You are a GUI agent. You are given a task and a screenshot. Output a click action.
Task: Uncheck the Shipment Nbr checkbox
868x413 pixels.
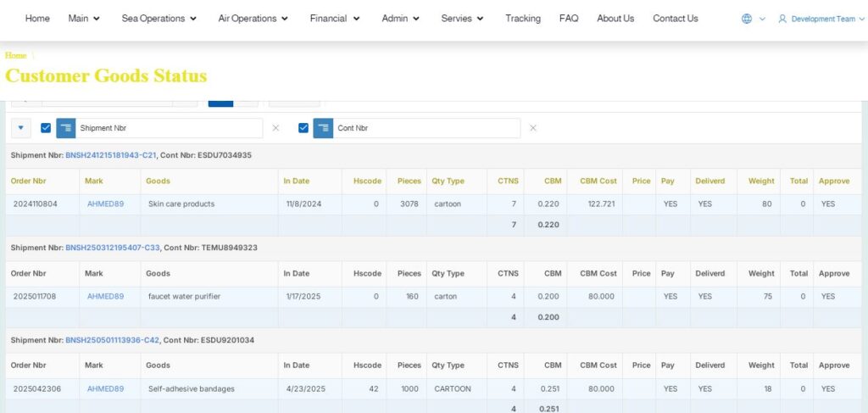pyautogui.click(x=46, y=128)
